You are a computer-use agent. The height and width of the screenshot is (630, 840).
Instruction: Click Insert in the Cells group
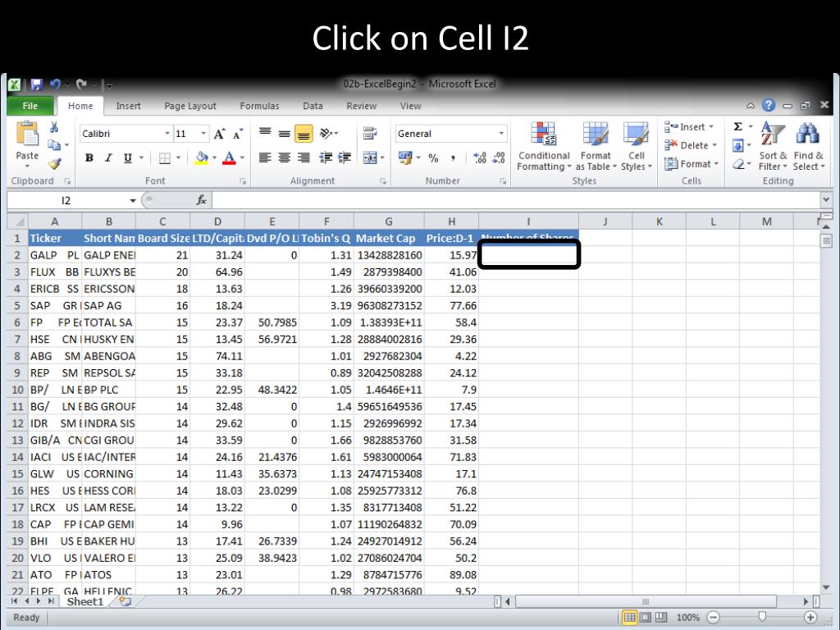[x=689, y=127]
